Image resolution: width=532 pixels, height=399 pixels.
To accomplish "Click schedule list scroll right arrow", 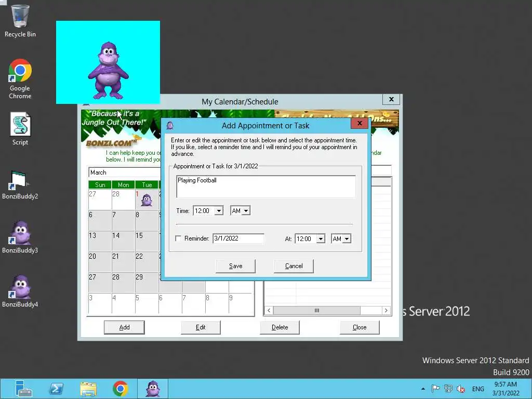I will [x=386, y=311].
